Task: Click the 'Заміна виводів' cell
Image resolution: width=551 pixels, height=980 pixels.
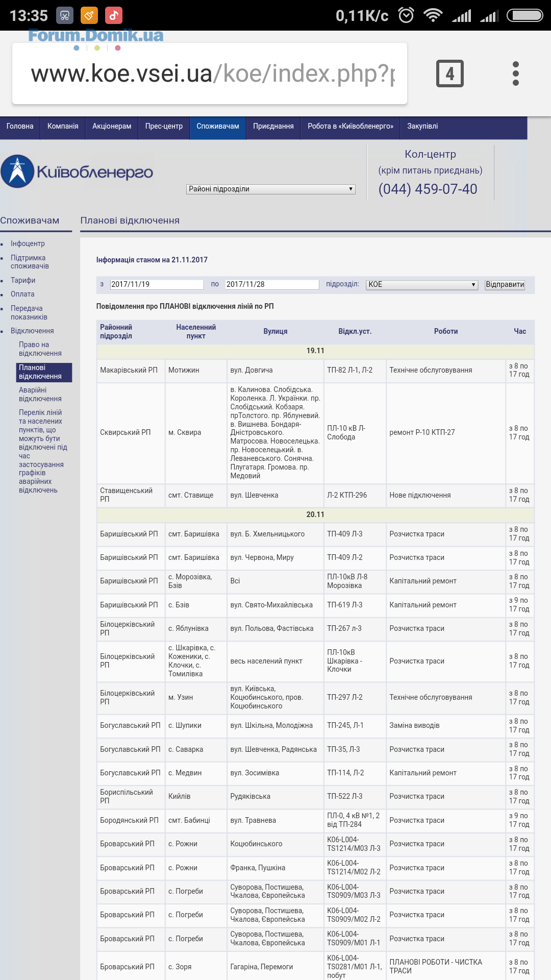Action: tap(446, 725)
